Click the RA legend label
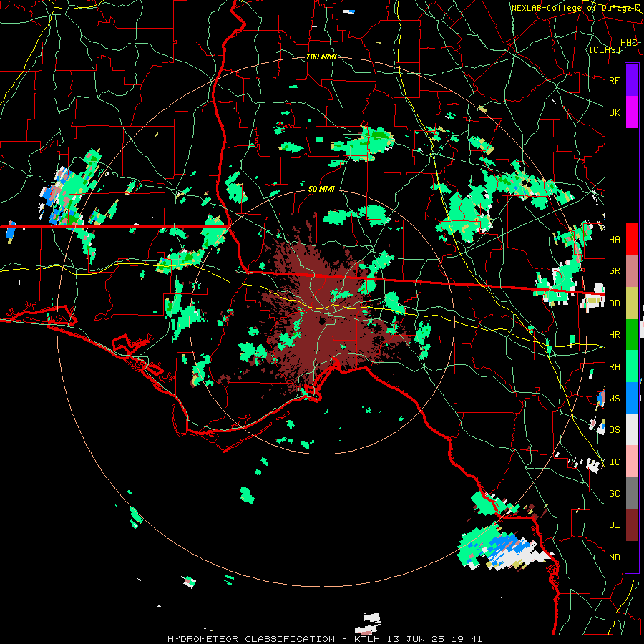 pyautogui.click(x=614, y=367)
